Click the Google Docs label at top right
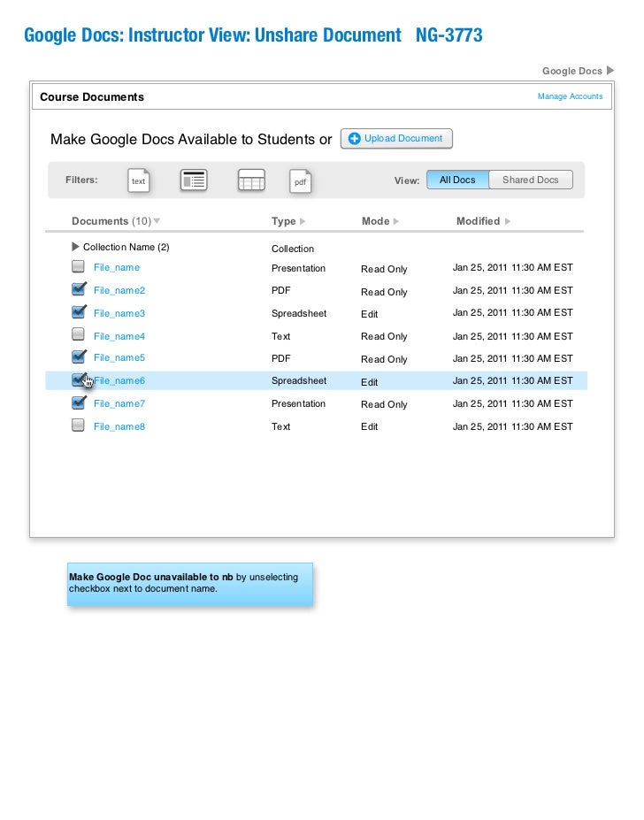This screenshot has height=820, width=644. tap(571, 71)
